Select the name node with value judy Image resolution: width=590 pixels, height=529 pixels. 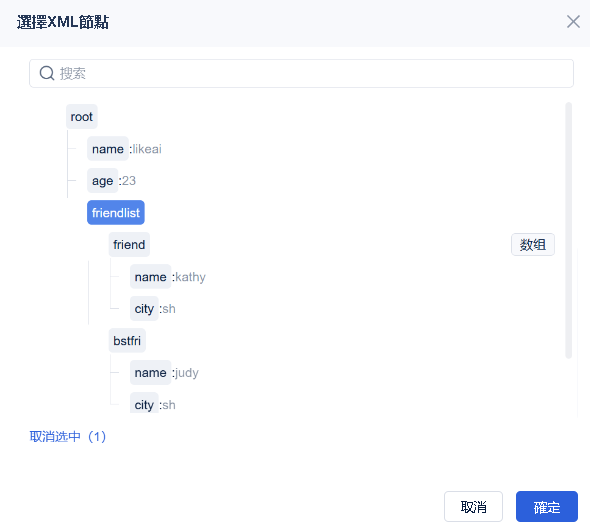pyautogui.click(x=151, y=372)
